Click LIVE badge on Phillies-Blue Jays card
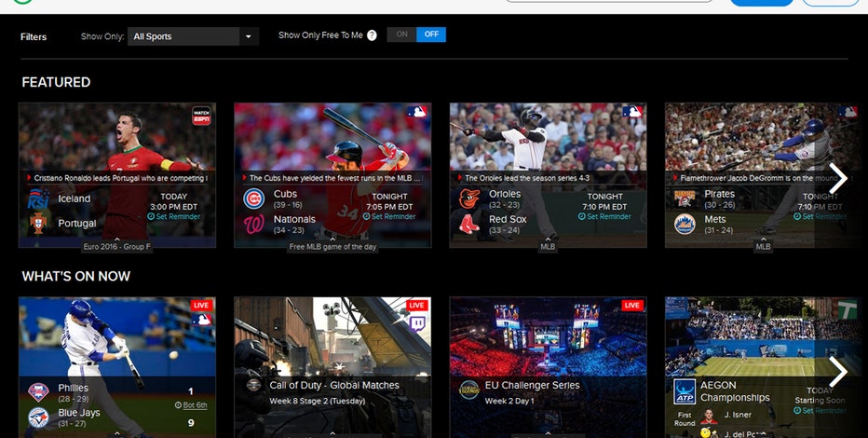This screenshot has height=438, width=868. point(201,305)
